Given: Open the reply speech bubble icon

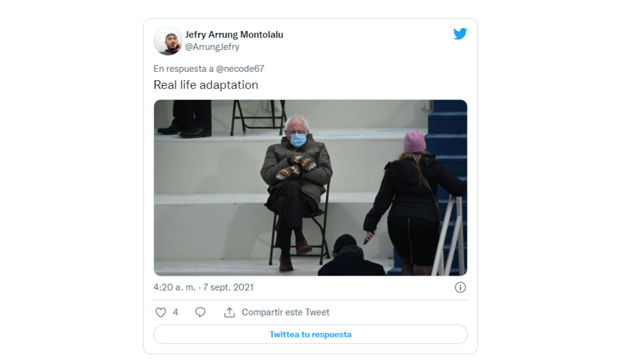Looking at the screenshot, I should [x=200, y=312].
